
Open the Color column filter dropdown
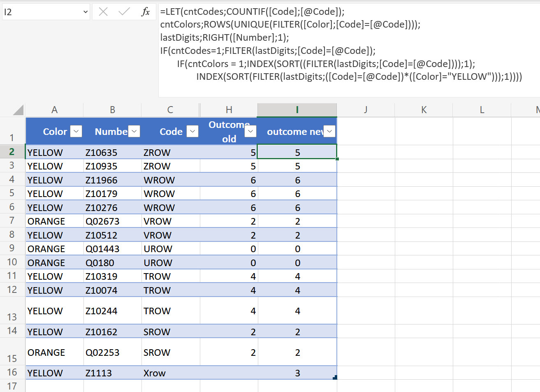click(76, 131)
